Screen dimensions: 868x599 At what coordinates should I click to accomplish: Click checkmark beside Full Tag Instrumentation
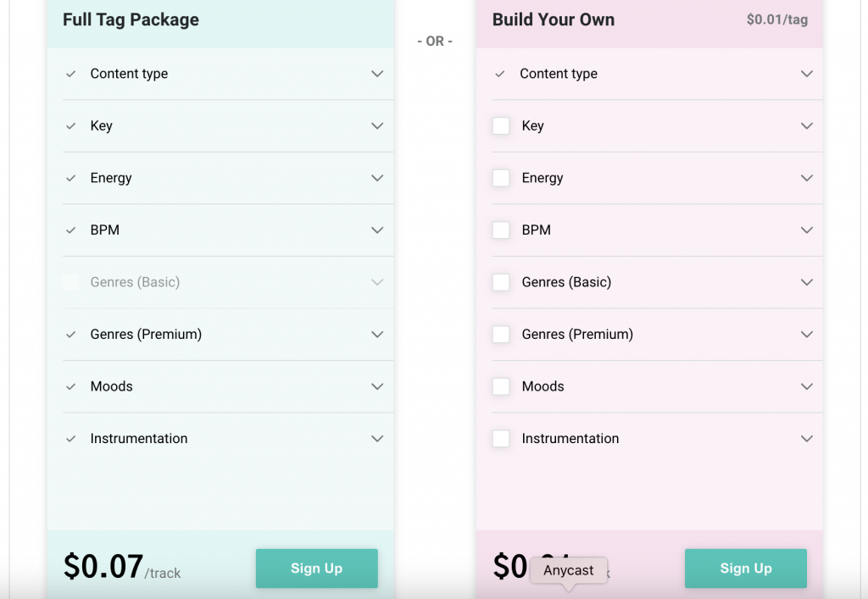point(71,439)
